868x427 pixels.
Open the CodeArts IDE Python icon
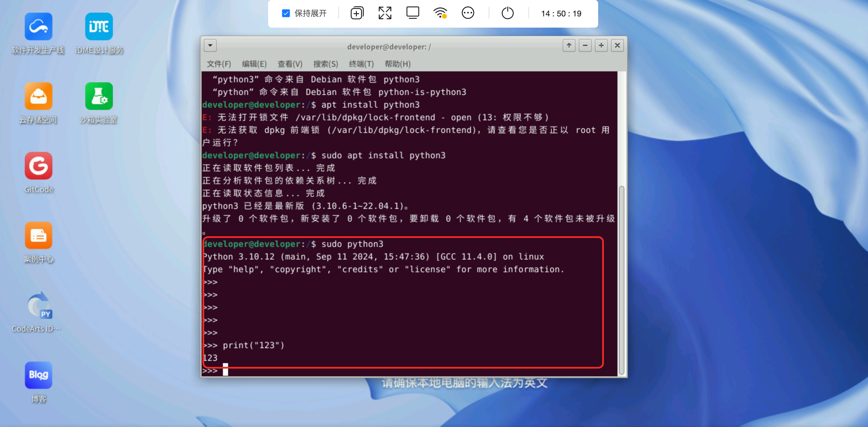point(39,306)
